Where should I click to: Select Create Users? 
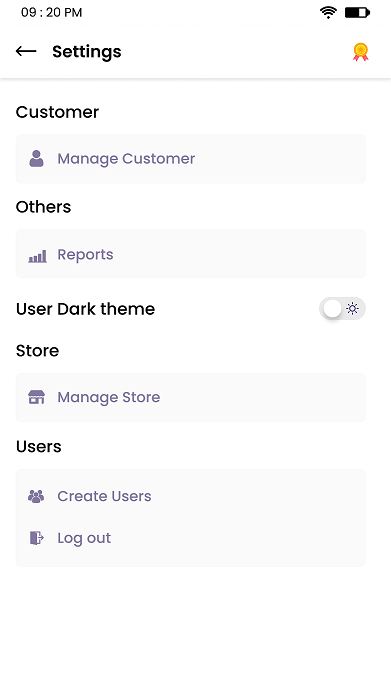pyautogui.click(x=191, y=496)
